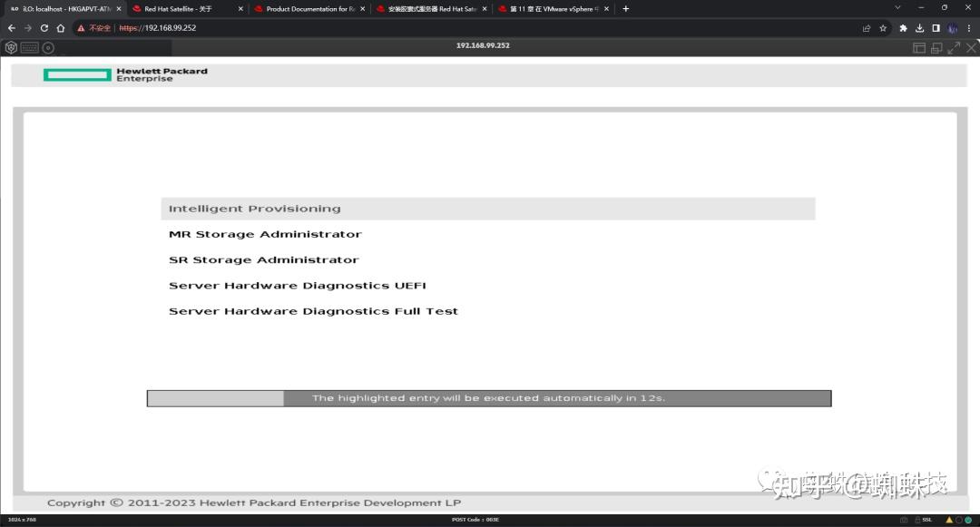Expand the window chevron near window controls
This screenshot has width=980, height=527.
click(897, 8)
